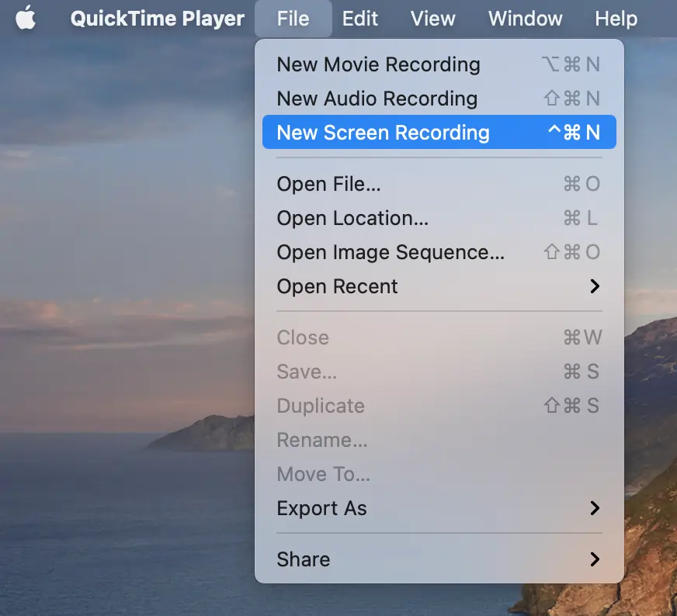Open the Window menu

[525, 19]
